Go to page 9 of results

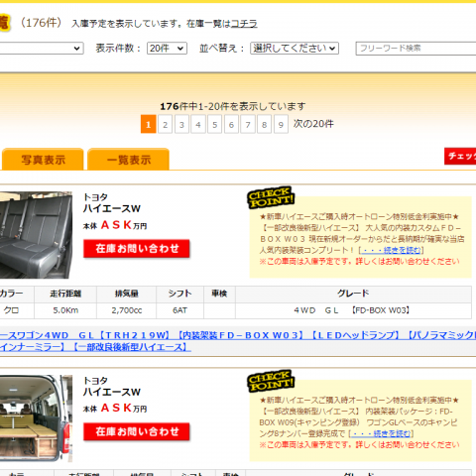281,124
